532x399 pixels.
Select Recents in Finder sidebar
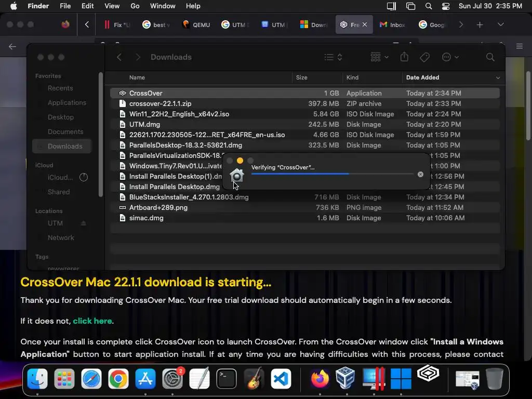[x=60, y=88]
